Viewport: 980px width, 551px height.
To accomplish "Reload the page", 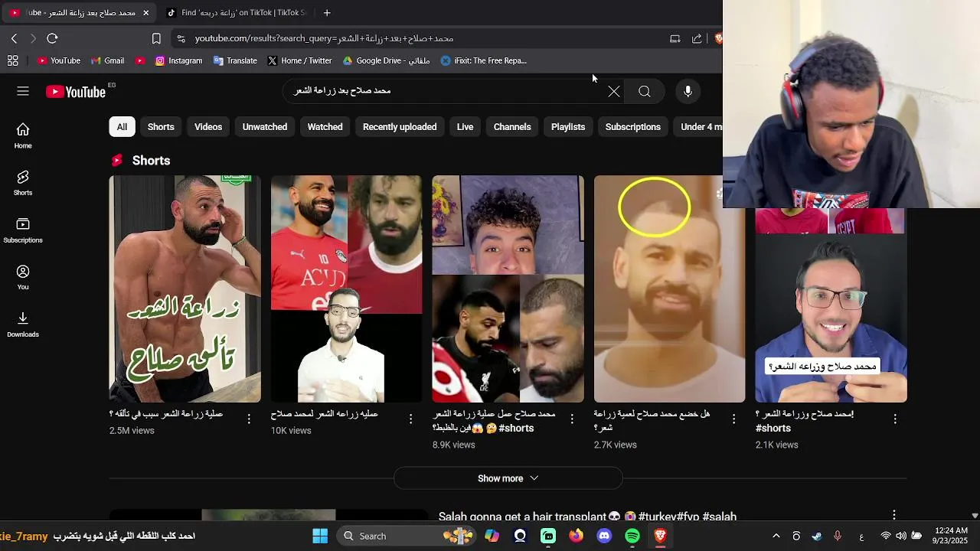I will click(x=52, y=38).
